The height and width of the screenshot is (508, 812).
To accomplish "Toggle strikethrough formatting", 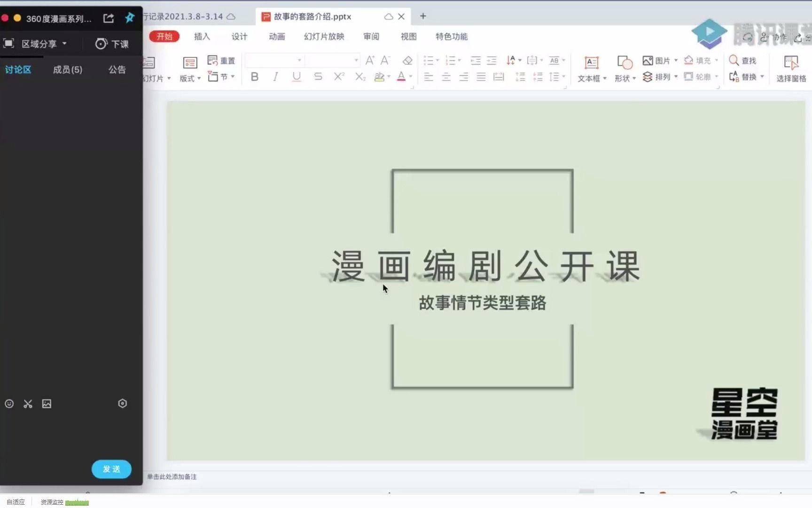I will (318, 77).
